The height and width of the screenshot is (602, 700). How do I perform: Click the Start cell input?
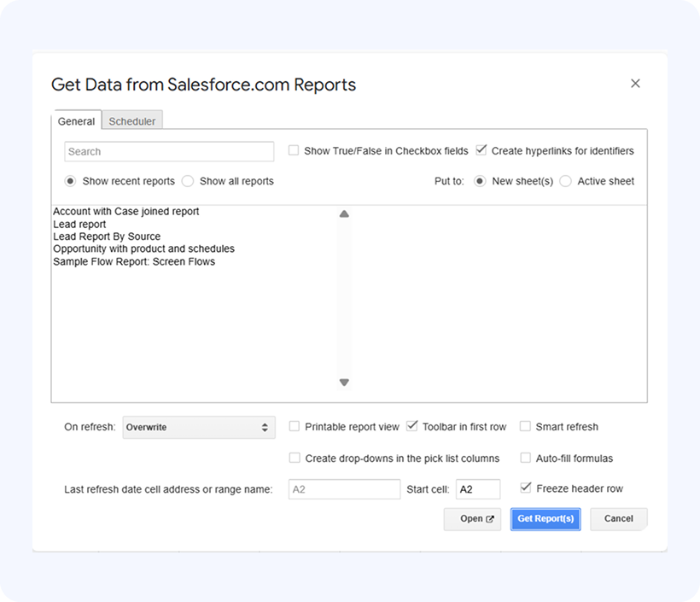(477, 489)
